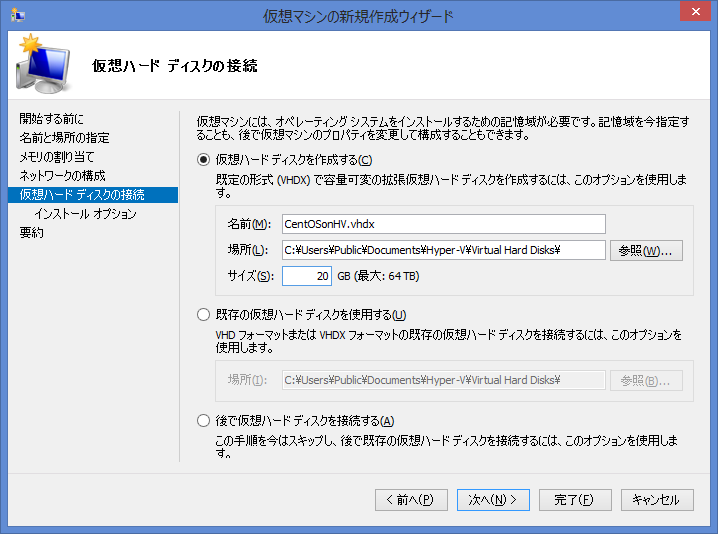The width and height of the screenshot is (718, 534).
Task: Close the wizard with the X button
Action: tap(696, 11)
